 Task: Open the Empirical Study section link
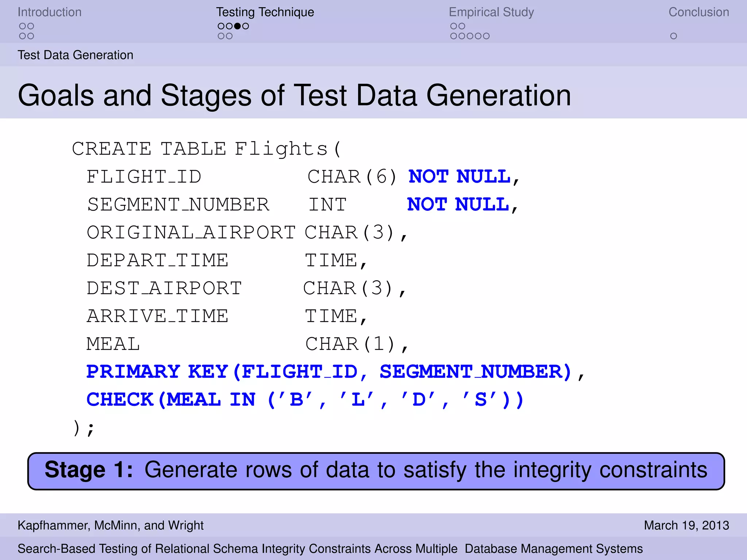pos(491,12)
